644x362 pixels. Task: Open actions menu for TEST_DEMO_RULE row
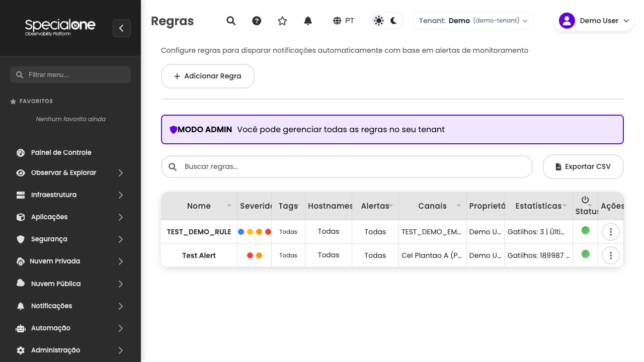611,232
